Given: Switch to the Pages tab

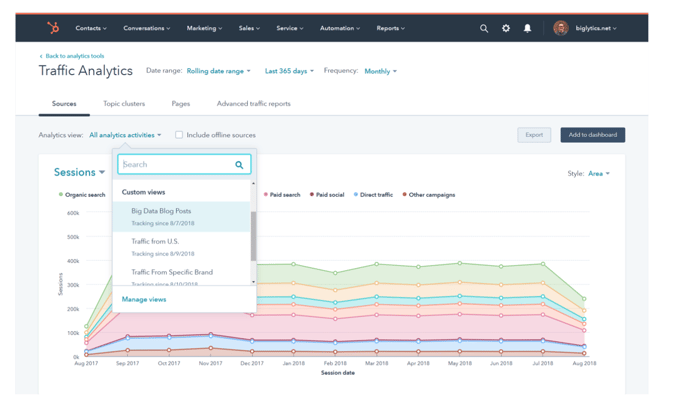Looking at the screenshot, I should click(181, 104).
